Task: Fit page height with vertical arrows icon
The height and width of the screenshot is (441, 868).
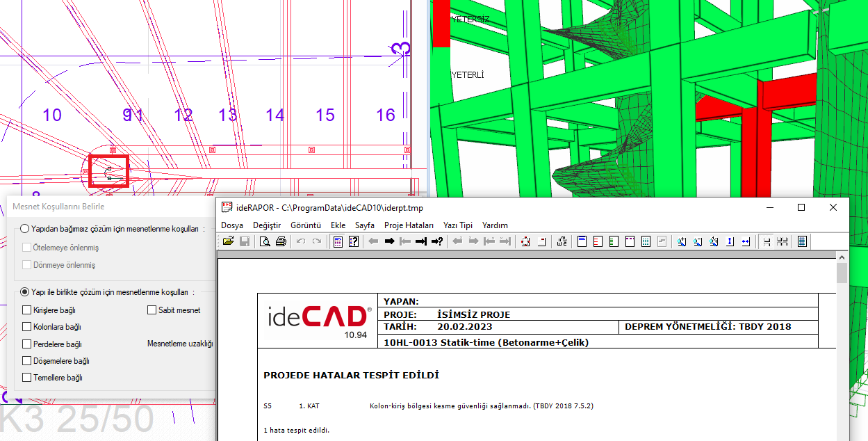Action: [730, 241]
